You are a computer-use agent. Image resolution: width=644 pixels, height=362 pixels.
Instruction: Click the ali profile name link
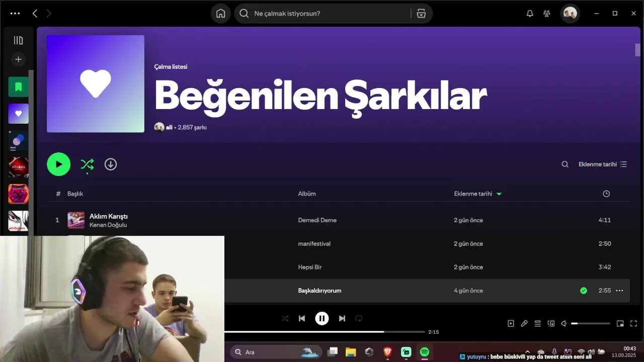click(x=169, y=128)
